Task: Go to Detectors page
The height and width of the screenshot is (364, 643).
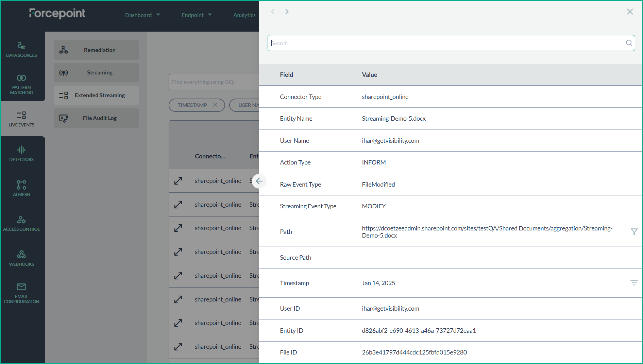Action: 21,154
